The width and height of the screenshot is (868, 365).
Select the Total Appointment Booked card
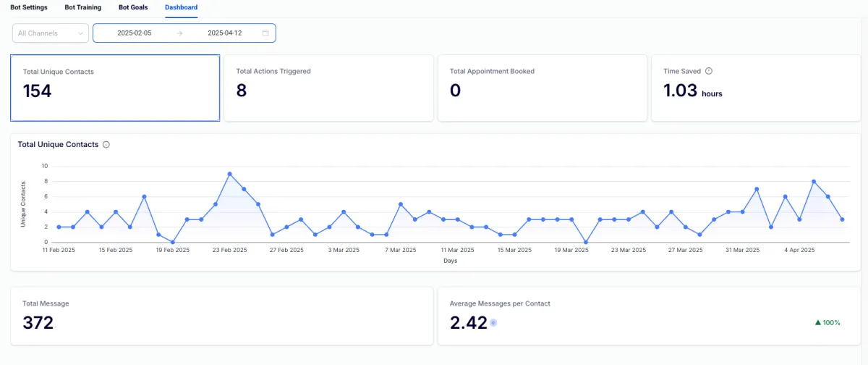542,88
